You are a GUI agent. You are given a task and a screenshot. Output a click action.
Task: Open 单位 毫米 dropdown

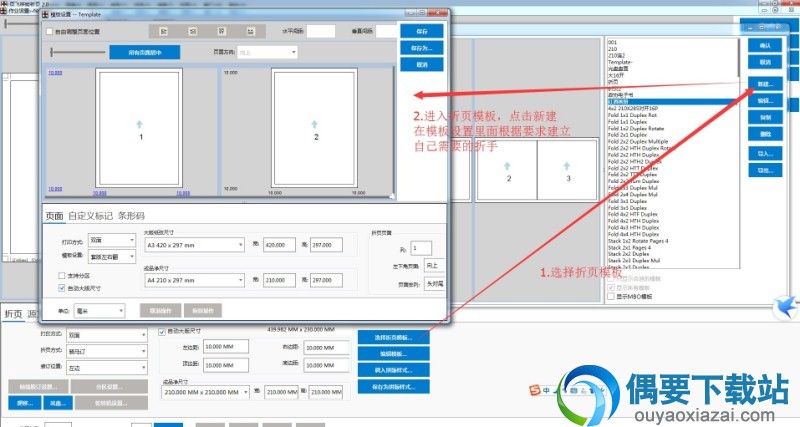tap(99, 310)
